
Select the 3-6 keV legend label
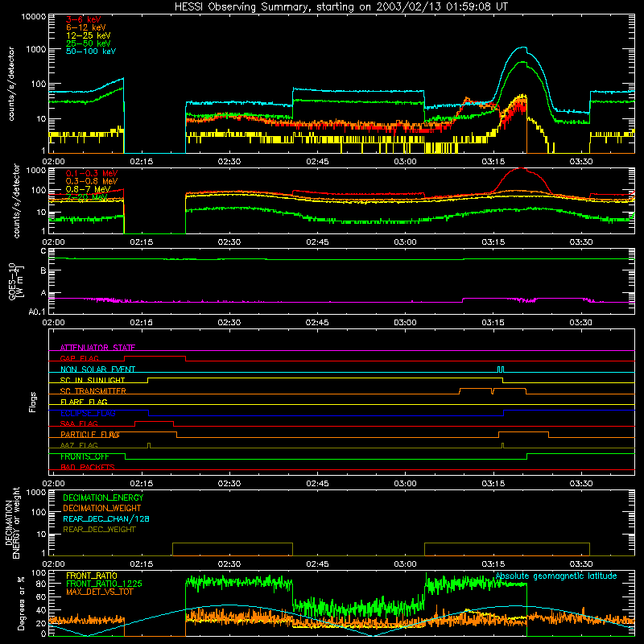tap(84, 19)
